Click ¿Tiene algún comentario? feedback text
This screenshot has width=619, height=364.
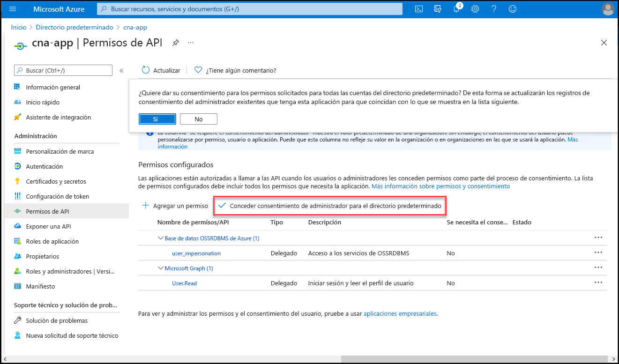coord(241,70)
